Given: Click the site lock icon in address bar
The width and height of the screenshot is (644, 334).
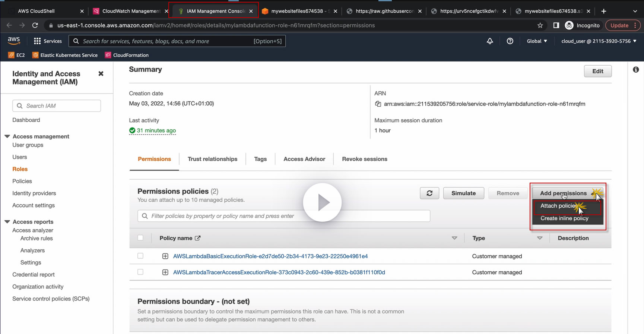Looking at the screenshot, I should point(51,25).
